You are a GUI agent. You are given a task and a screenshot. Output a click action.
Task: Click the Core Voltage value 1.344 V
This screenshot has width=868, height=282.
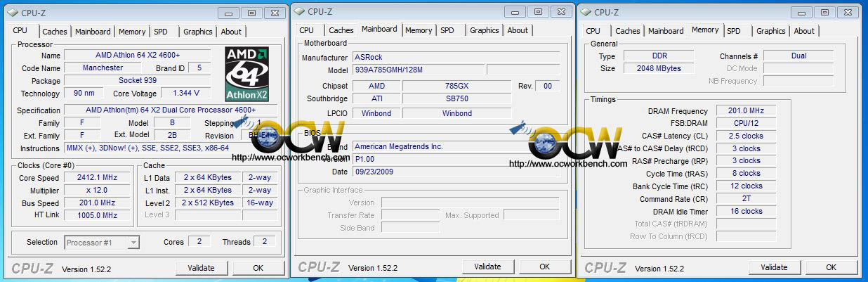(185, 93)
